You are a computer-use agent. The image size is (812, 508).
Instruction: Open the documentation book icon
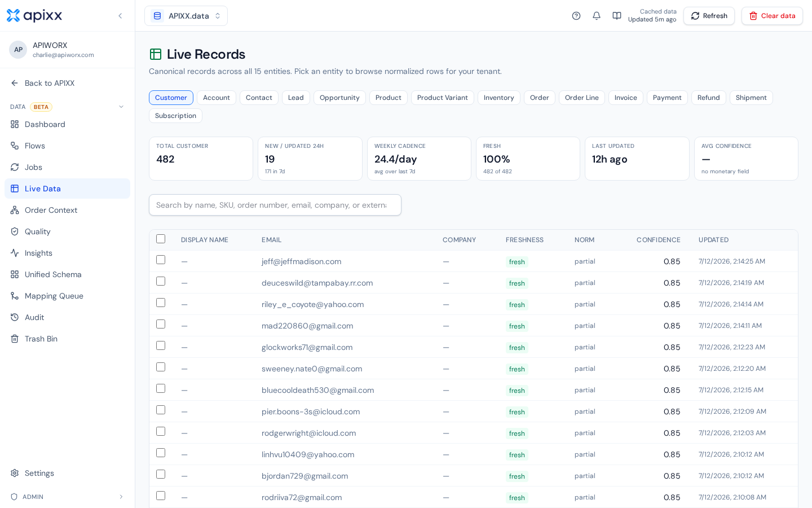coord(617,16)
